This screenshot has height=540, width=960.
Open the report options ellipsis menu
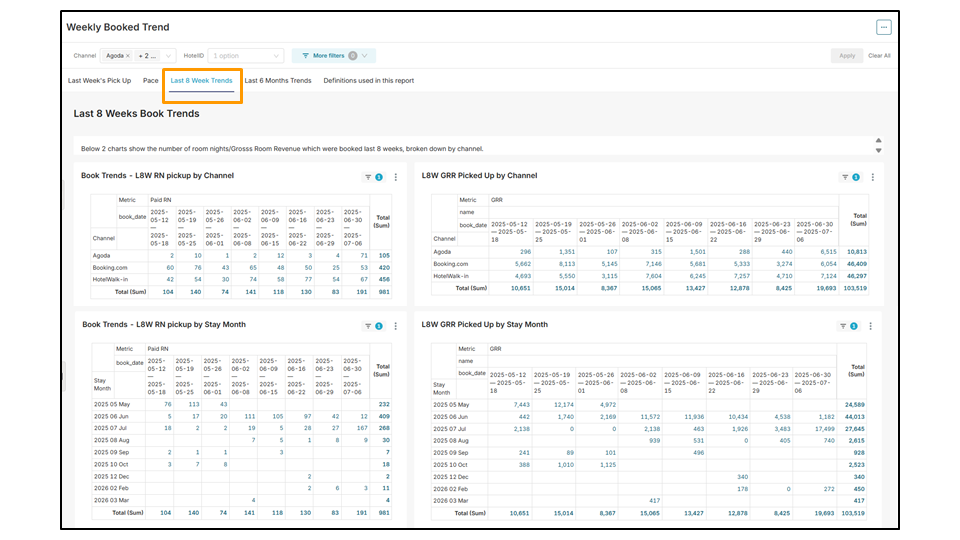(x=883, y=27)
